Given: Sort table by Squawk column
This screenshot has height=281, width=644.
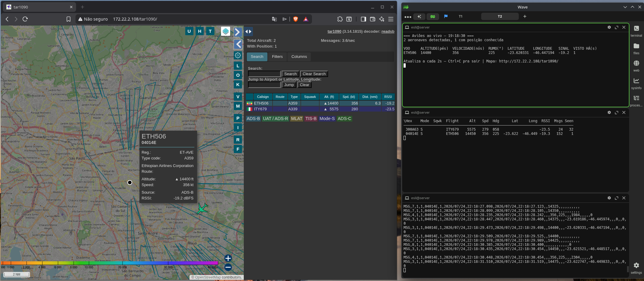Looking at the screenshot, I should click(x=310, y=97).
